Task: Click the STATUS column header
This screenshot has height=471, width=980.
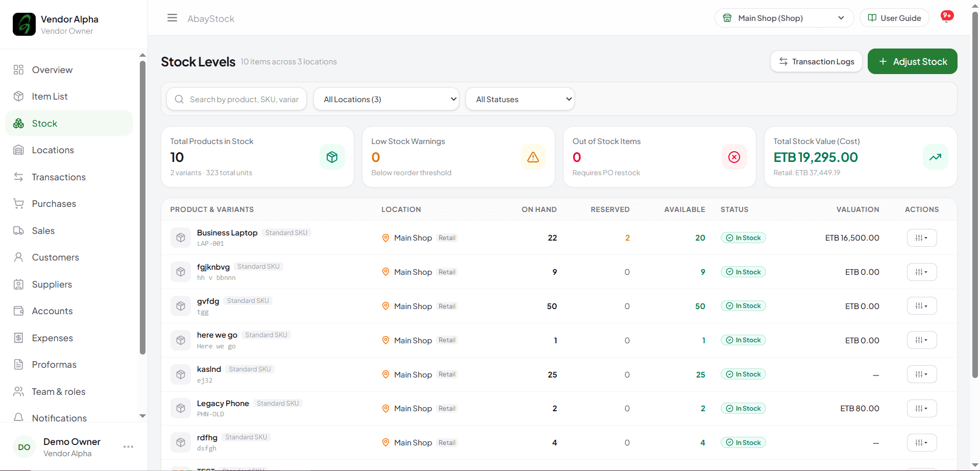Action: tap(734, 209)
